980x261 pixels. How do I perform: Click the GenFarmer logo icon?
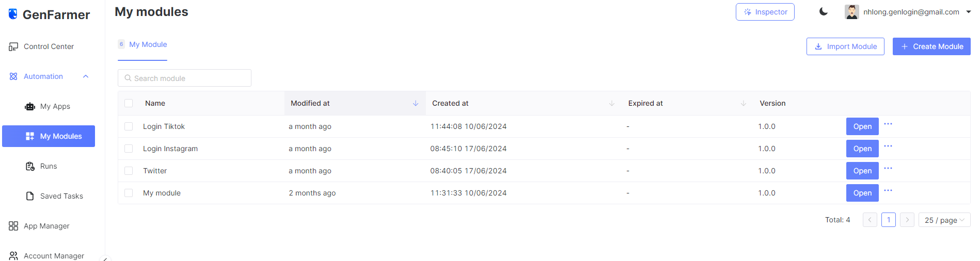tap(13, 14)
